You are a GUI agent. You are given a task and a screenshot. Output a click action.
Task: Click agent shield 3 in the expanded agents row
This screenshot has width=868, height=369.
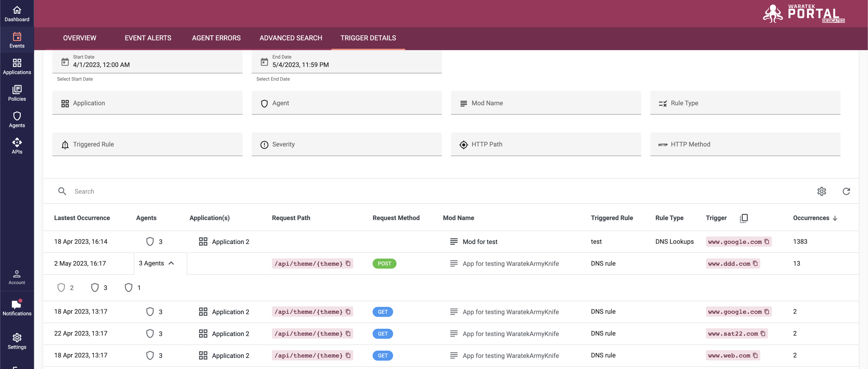99,287
